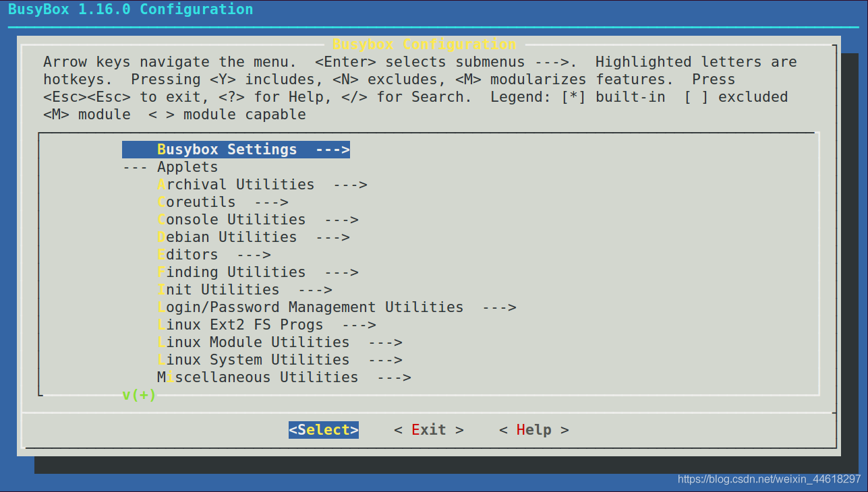The image size is (868, 492).
Task: Open the Archival Utilities submenu
Action: pos(262,185)
